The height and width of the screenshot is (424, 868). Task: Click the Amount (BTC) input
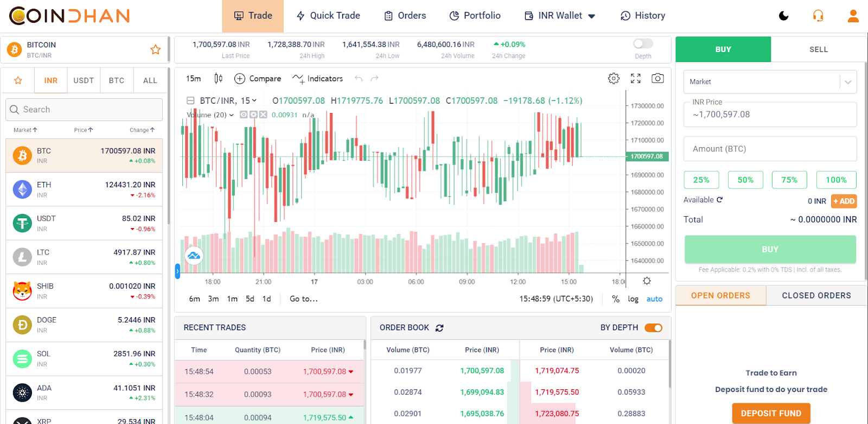tap(770, 149)
